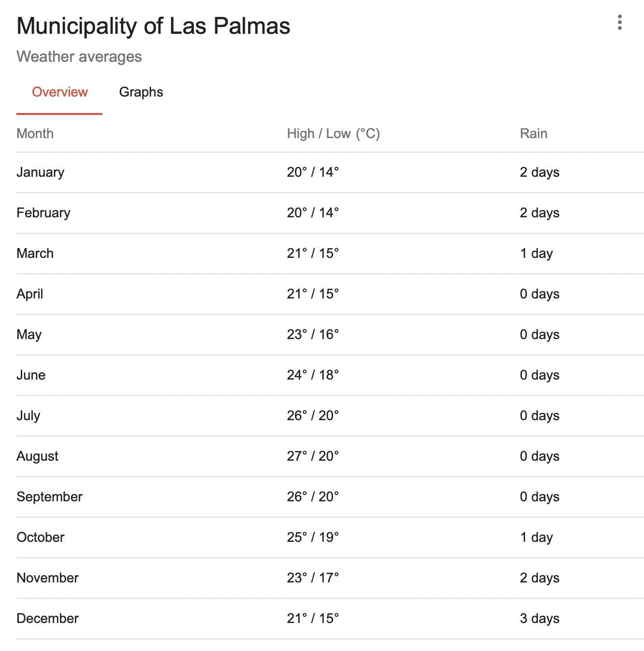The width and height of the screenshot is (644, 651).
Task: Click the Weather averages subtitle
Action: 79,57
